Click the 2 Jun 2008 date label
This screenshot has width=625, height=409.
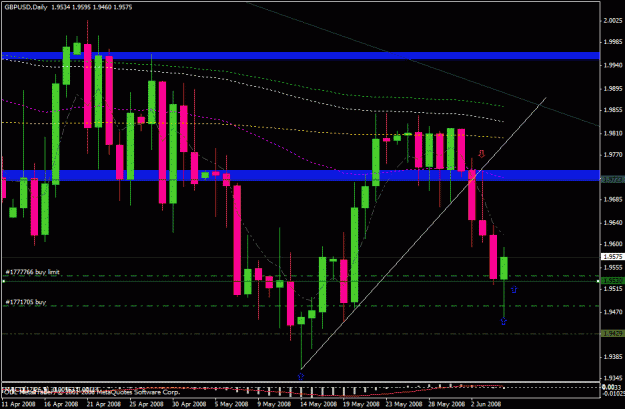pos(486,404)
